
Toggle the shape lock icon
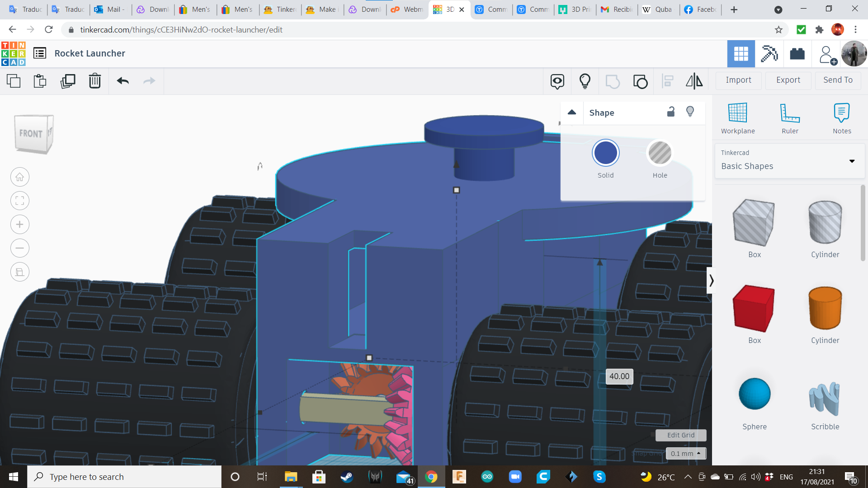[671, 112]
